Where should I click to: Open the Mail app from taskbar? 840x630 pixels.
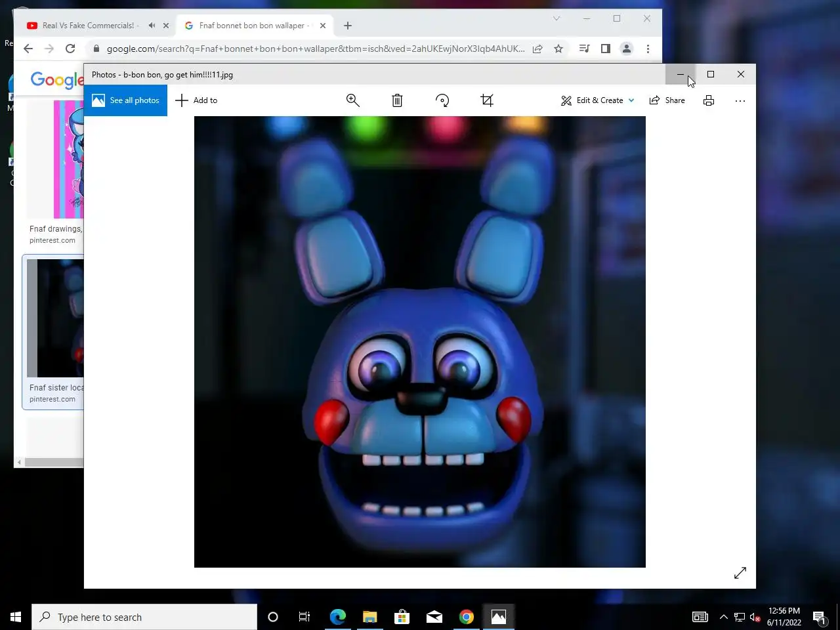[434, 617]
